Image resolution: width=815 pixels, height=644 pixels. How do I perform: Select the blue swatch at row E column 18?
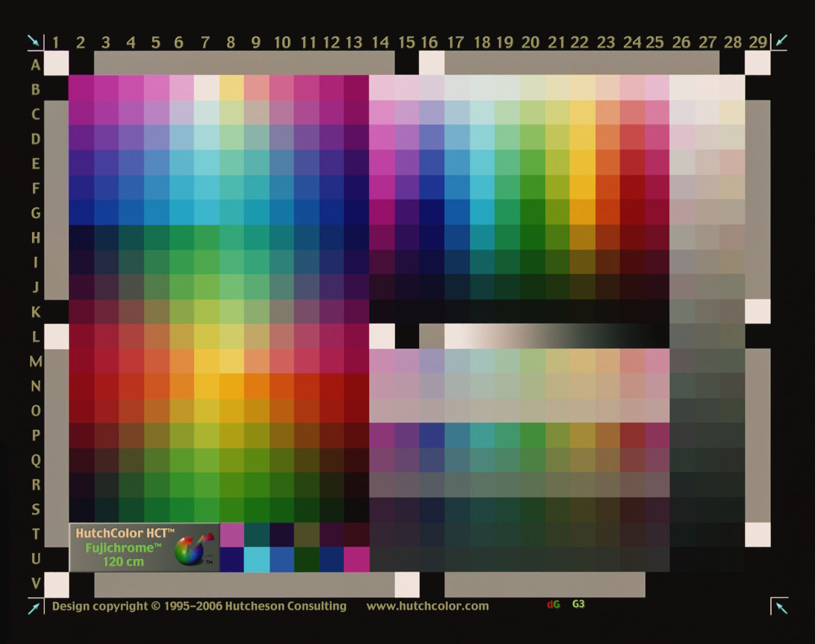(482, 162)
